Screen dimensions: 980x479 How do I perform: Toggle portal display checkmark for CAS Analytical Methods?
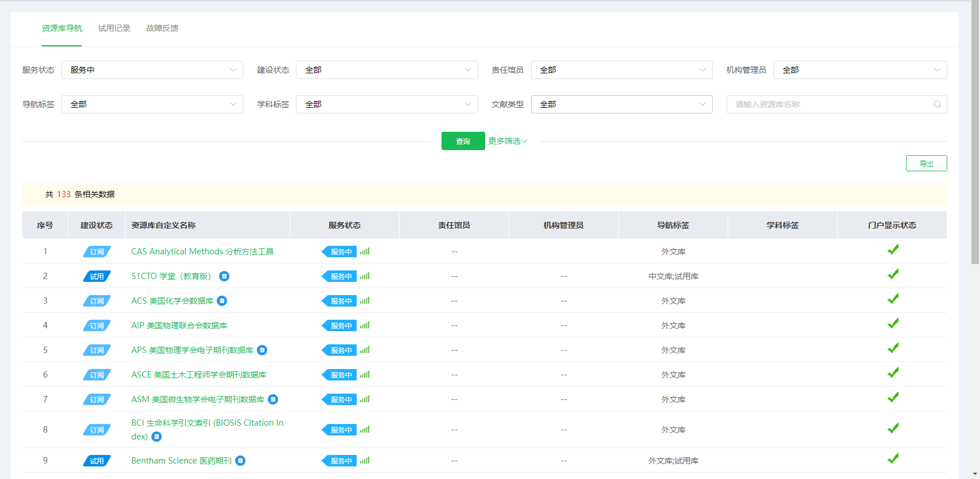(892, 250)
